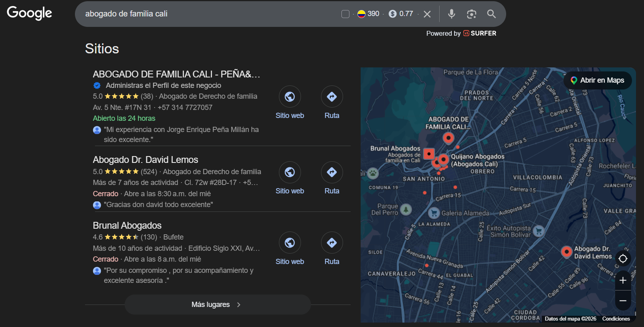The image size is (644, 327).
Task: Click reviewer avatar beside 'Por su compromiso'
Action: (97, 271)
